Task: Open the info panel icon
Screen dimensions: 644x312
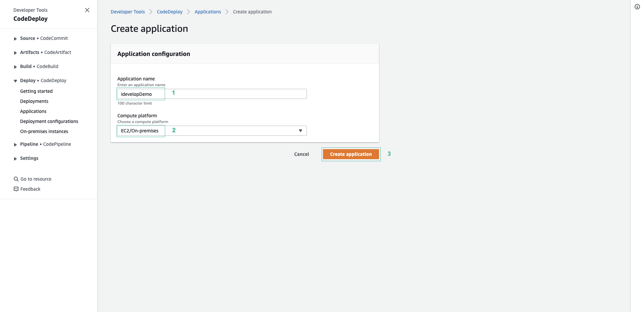Action: click(637, 7)
